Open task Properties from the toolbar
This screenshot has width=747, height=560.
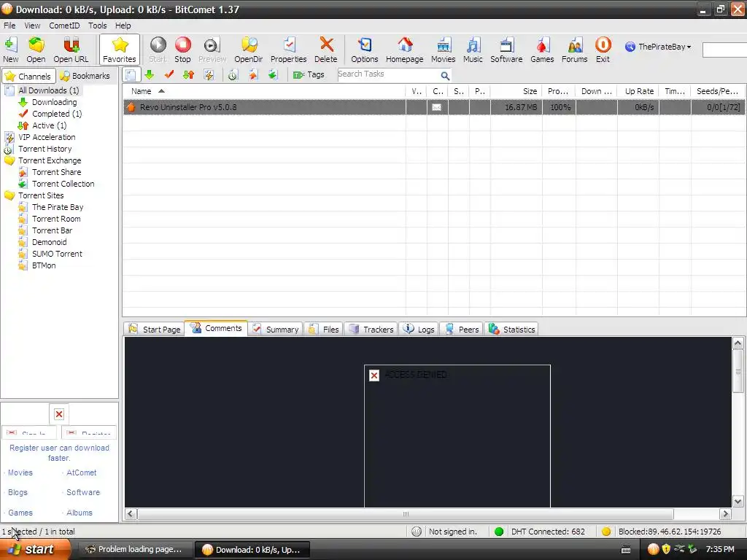(x=289, y=50)
